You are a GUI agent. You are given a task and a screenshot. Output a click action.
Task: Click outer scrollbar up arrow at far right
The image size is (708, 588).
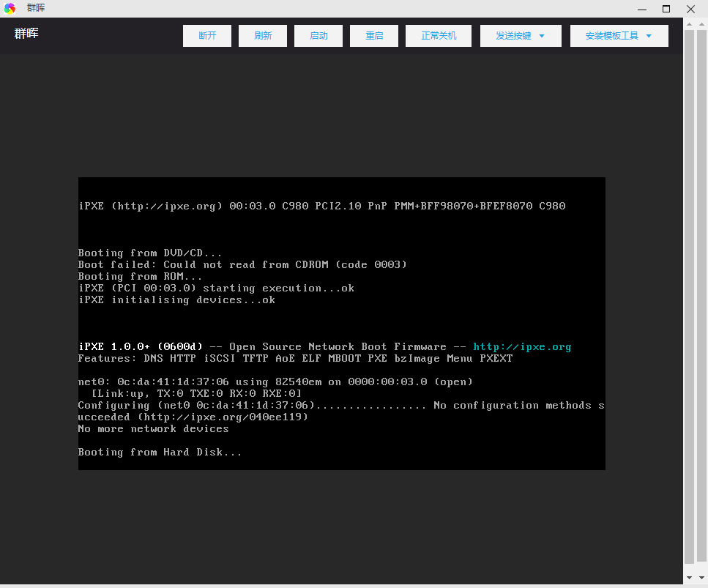(702, 24)
